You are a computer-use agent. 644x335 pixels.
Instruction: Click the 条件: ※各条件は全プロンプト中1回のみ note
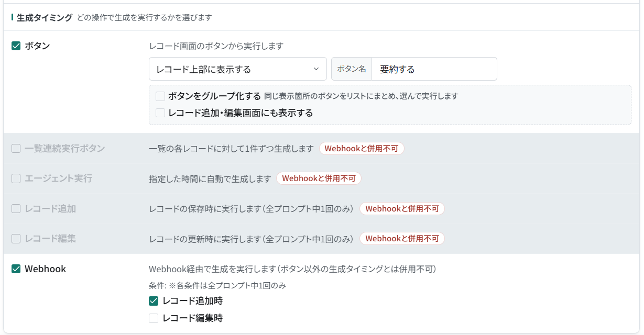click(217, 286)
